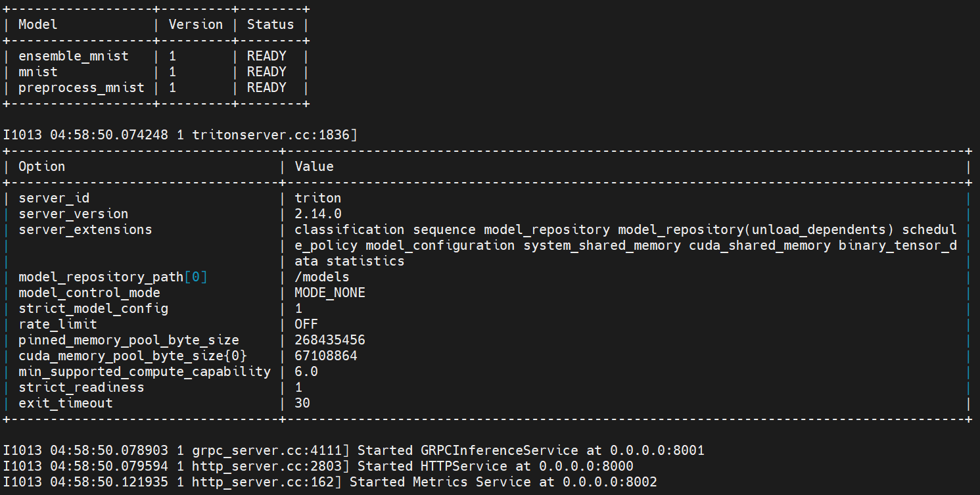This screenshot has width=980, height=495.
Task: Click the min_supported_compute_capability option
Action: pyautogui.click(x=145, y=371)
